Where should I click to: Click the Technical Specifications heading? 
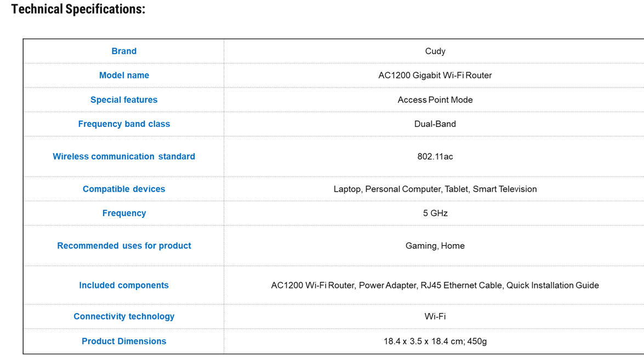[x=78, y=9]
